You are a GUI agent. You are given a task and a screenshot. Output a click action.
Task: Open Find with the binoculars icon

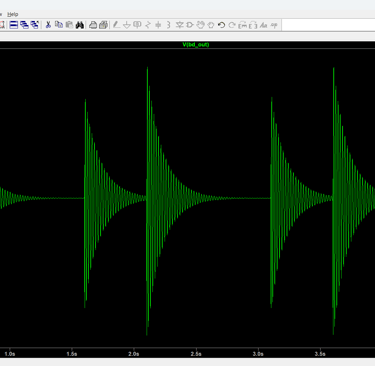pyautogui.click(x=80, y=25)
